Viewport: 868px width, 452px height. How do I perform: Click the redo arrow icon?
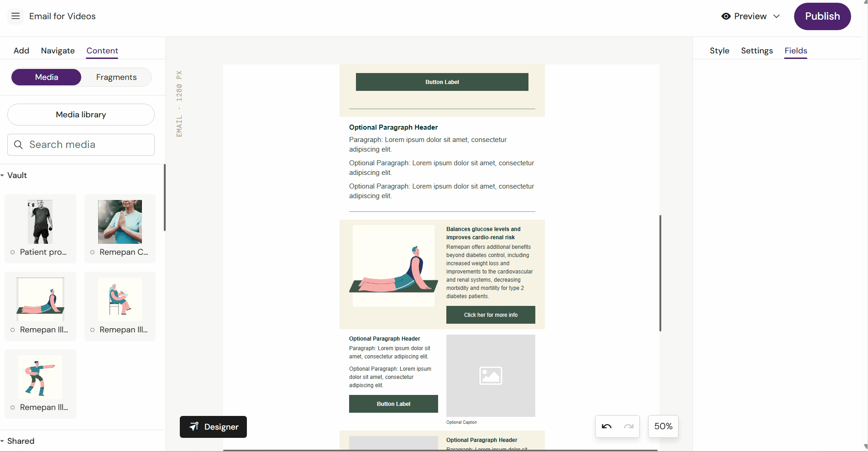(628, 426)
